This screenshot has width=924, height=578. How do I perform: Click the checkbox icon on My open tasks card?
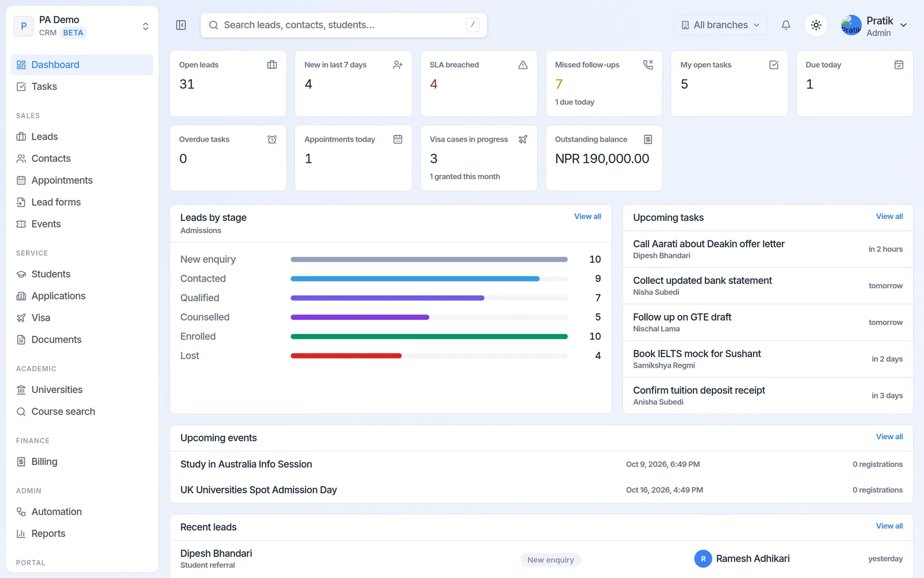point(774,65)
